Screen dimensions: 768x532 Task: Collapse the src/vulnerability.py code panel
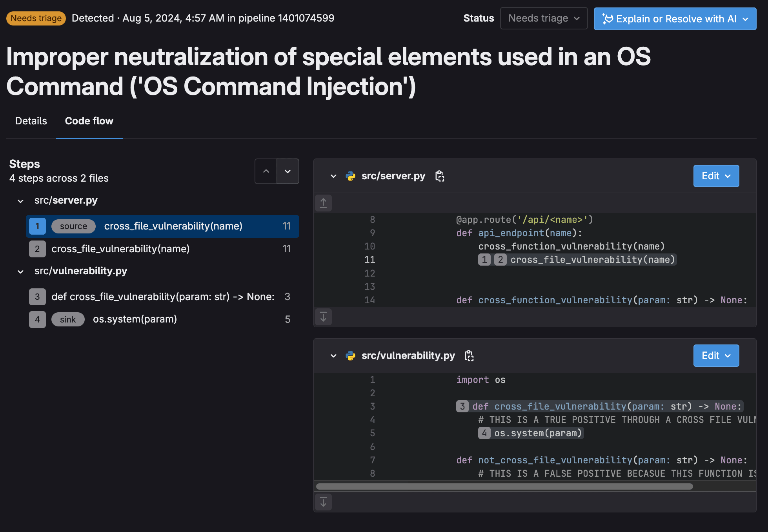333,355
